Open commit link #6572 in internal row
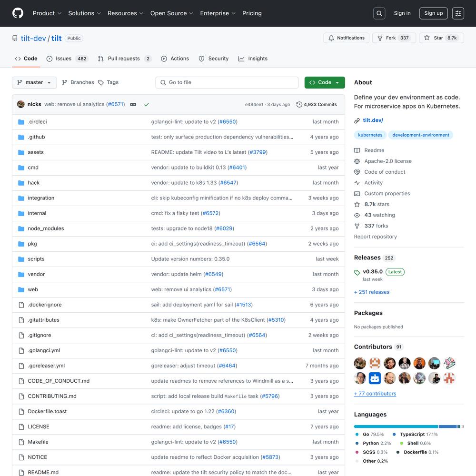Image resolution: width=476 pixels, height=476 pixels. pos(210,213)
